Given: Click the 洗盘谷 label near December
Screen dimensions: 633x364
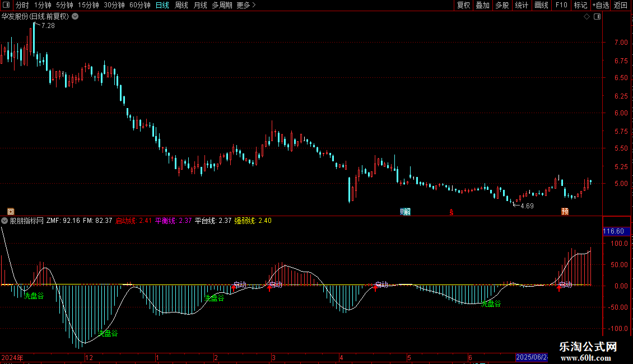Looking at the screenshot, I should pos(108,333).
